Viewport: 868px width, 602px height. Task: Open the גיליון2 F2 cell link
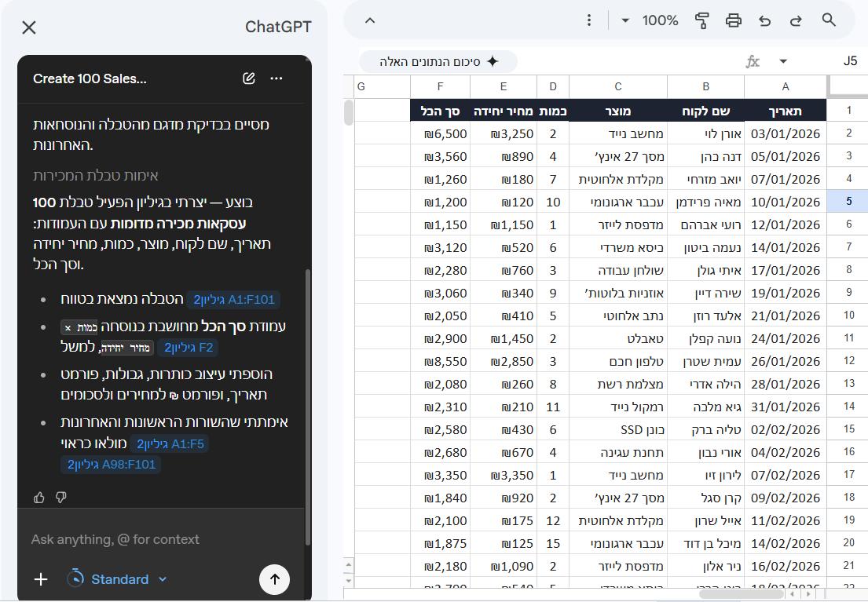tap(189, 348)
